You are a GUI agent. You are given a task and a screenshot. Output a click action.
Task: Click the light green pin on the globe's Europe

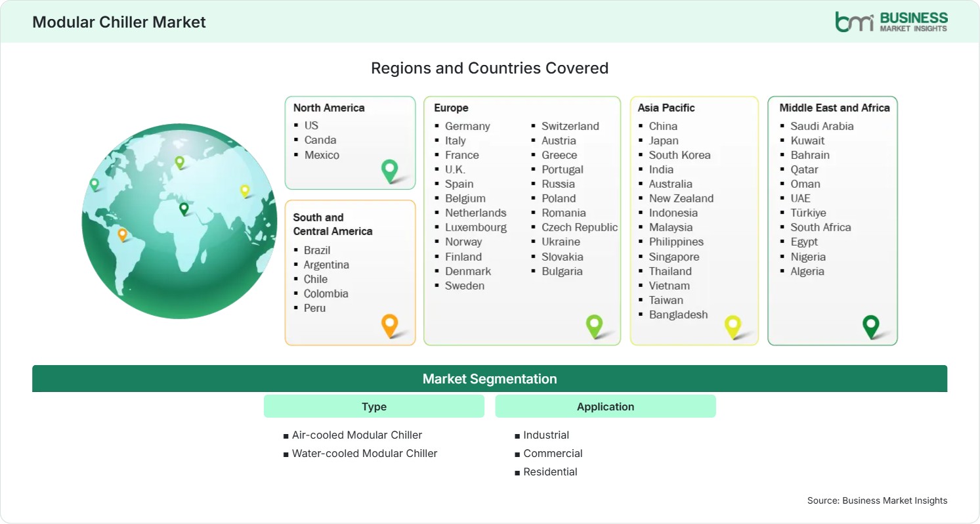(x=179, y=162)
